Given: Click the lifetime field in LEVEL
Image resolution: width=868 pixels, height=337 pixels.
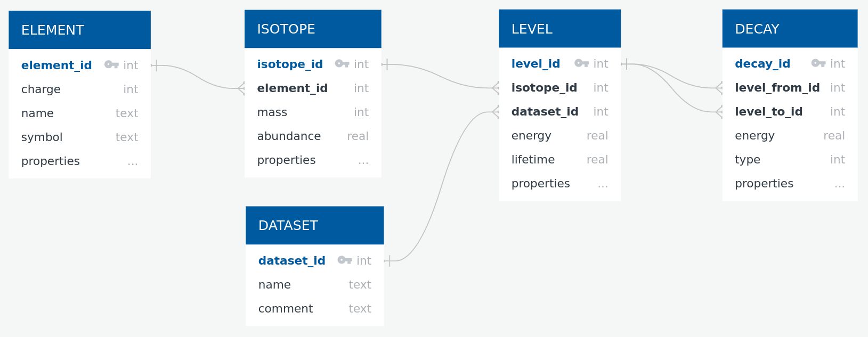Looking at the screenshot, I should [533, 160].
